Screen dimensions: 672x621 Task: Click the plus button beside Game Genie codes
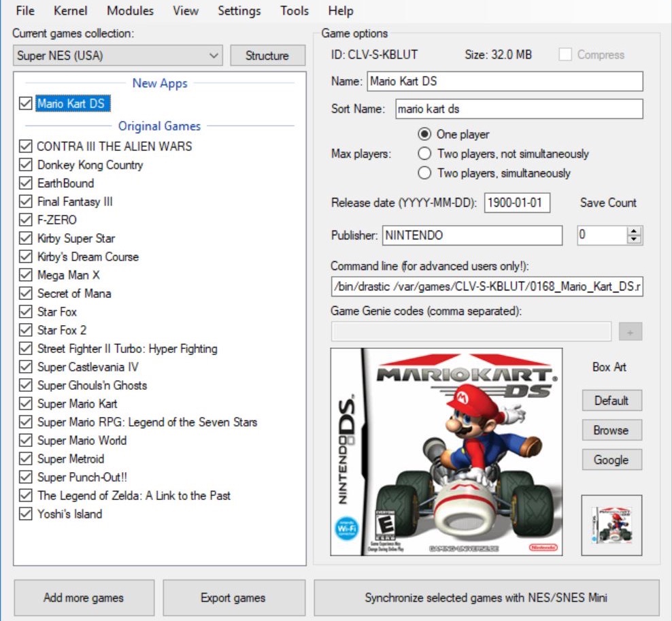click(630, 332)
